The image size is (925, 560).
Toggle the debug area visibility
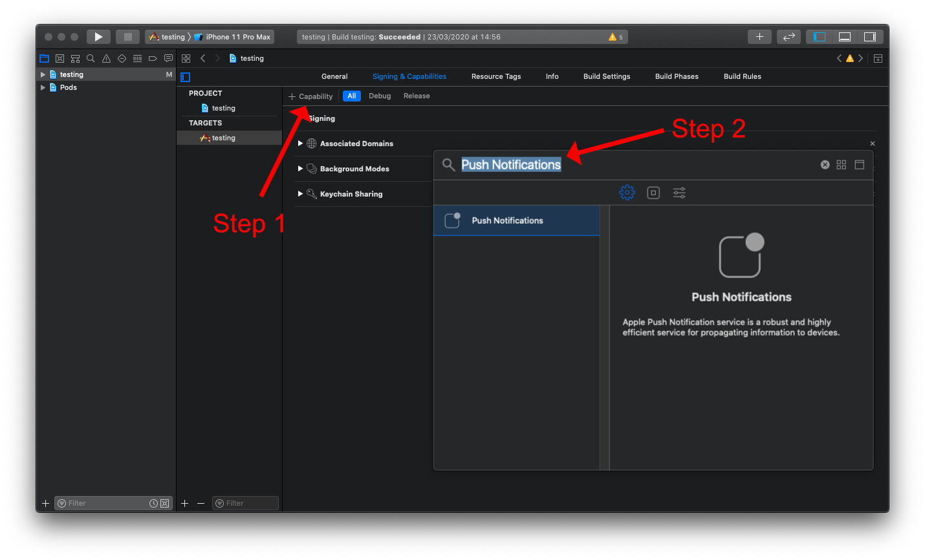pos(845,37)
